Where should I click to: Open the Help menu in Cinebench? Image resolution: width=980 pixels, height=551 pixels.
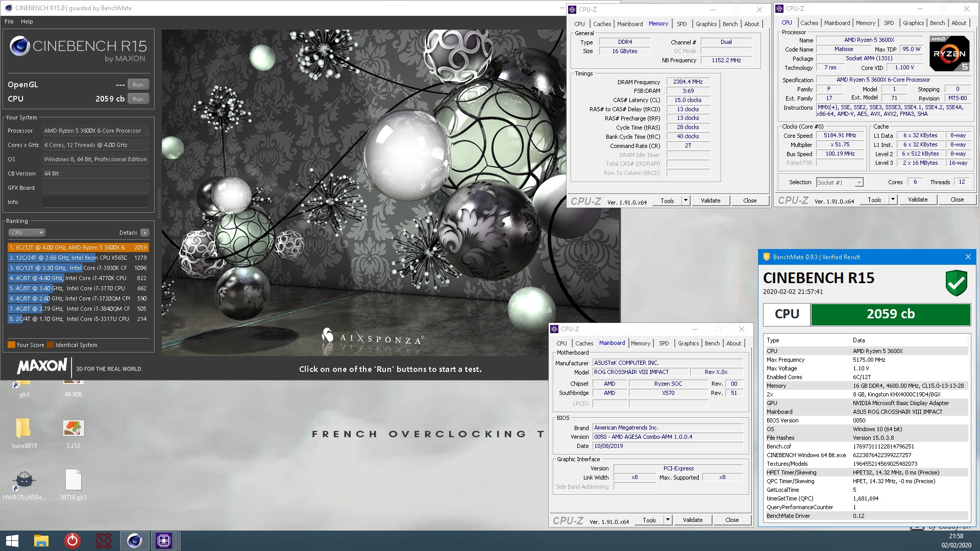pyautogui.click(x=27, y=21)
